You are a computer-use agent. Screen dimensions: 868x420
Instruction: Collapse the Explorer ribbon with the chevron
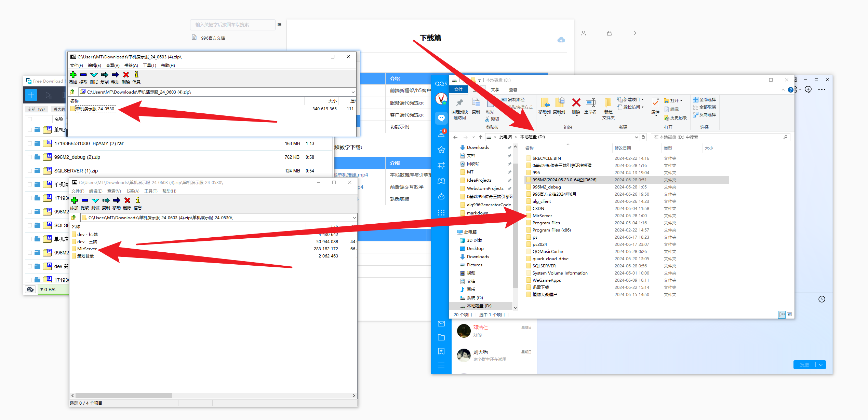783,90
